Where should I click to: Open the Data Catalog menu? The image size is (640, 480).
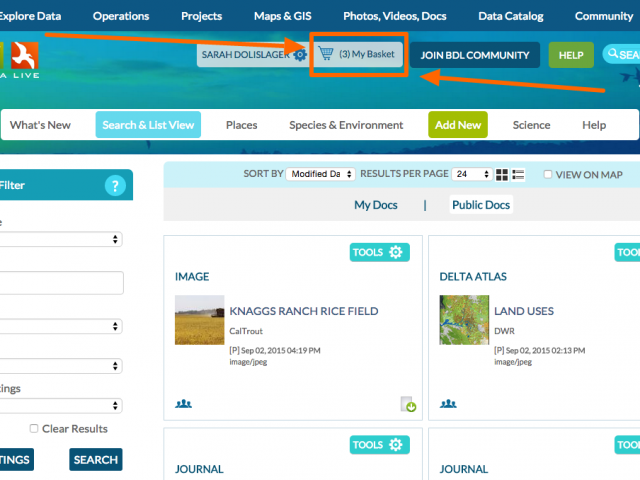[511, 16]
